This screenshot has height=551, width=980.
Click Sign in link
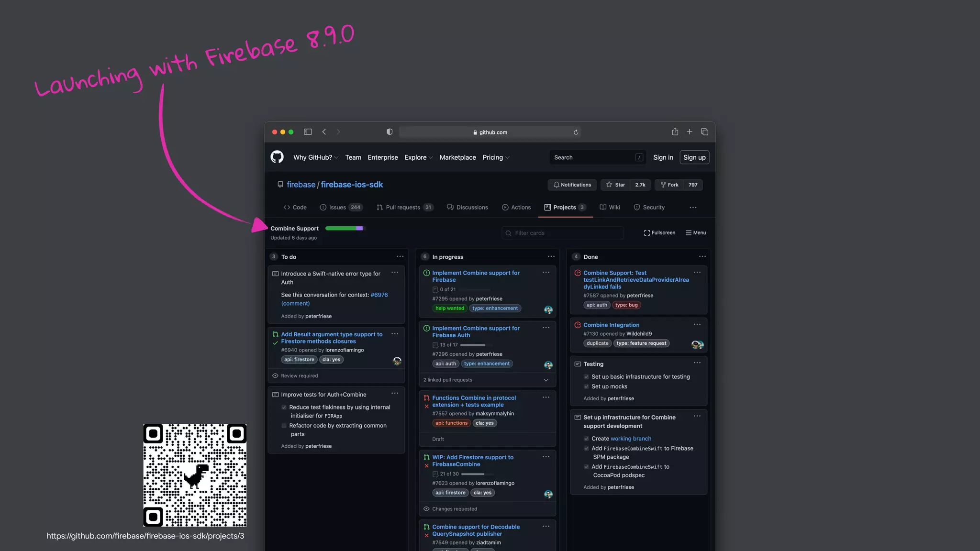click(x=663, y=157)
